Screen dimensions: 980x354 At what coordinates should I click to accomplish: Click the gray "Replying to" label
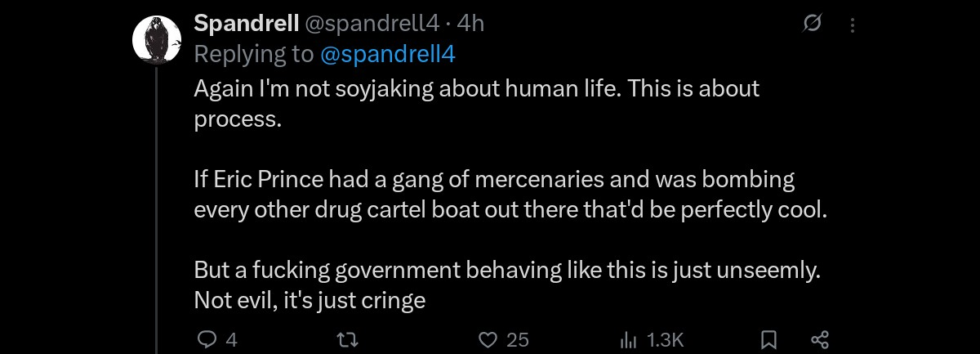coord(253,54)
